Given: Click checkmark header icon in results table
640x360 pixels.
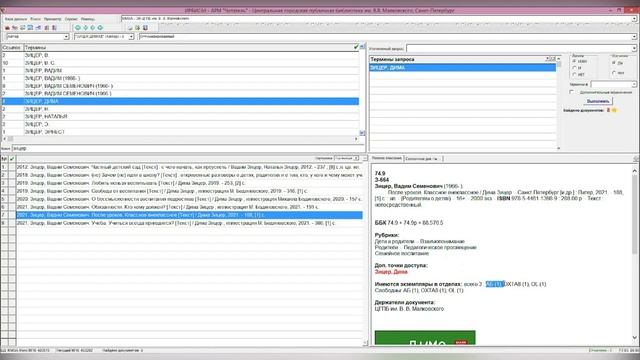Looking at the screenshot, I should pos(12,159).
